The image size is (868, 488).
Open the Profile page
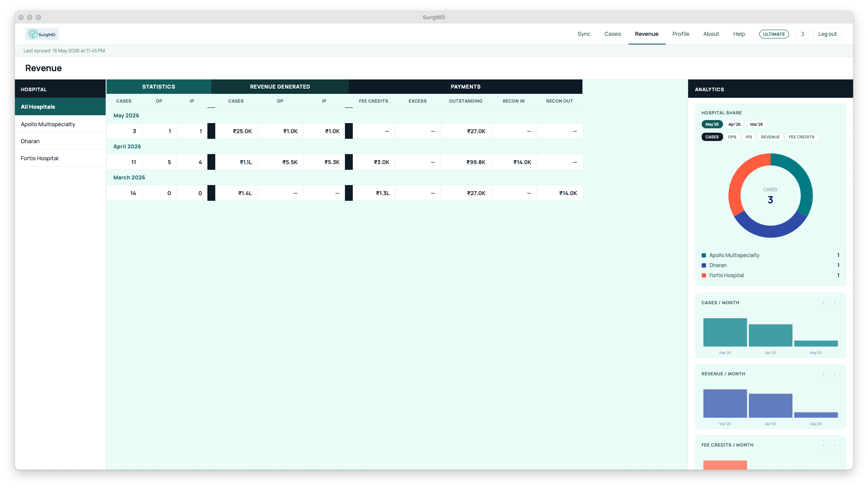point(681,34)
